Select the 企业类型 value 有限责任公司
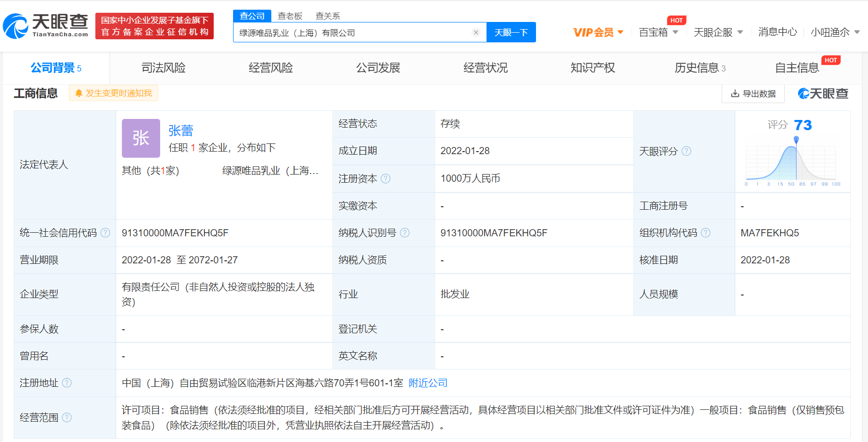 pos(218,294)
